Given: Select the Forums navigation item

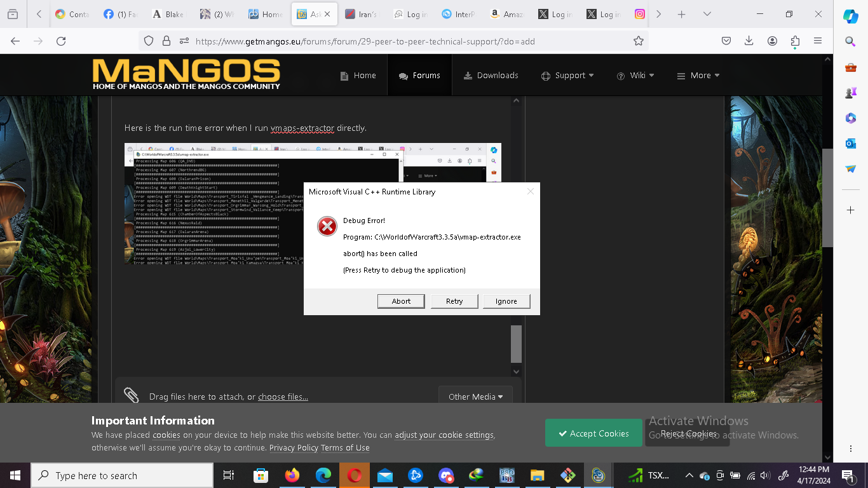Looking at the screenshot, I should click(419, 75).
